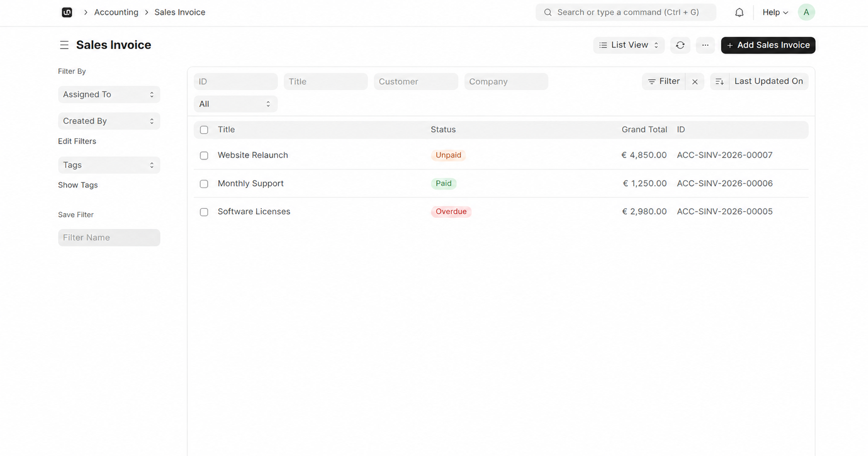Open Monthly Support invoice title
This screenshot has width=868, height=456.
pos(251,184)
